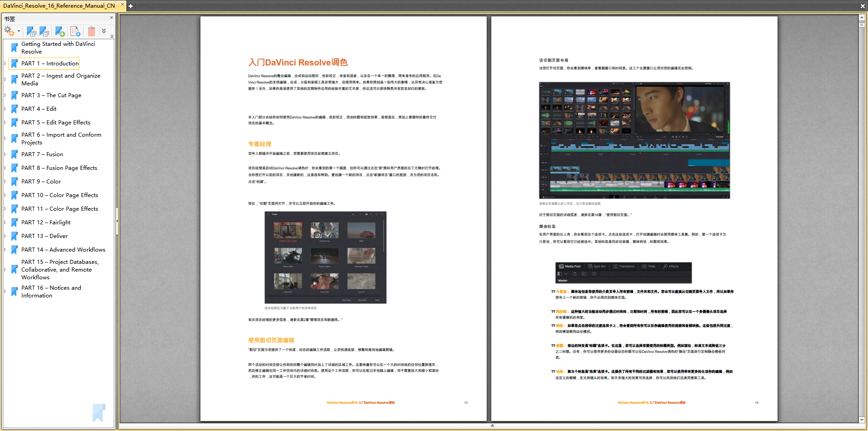Close the 书签 bookmarks panel

pyautogui.click(x=111, y=18)
